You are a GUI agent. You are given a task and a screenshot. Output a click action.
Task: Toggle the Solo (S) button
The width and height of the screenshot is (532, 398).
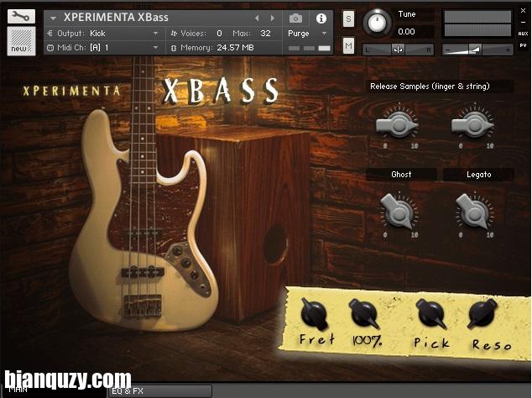click(348, 18)
